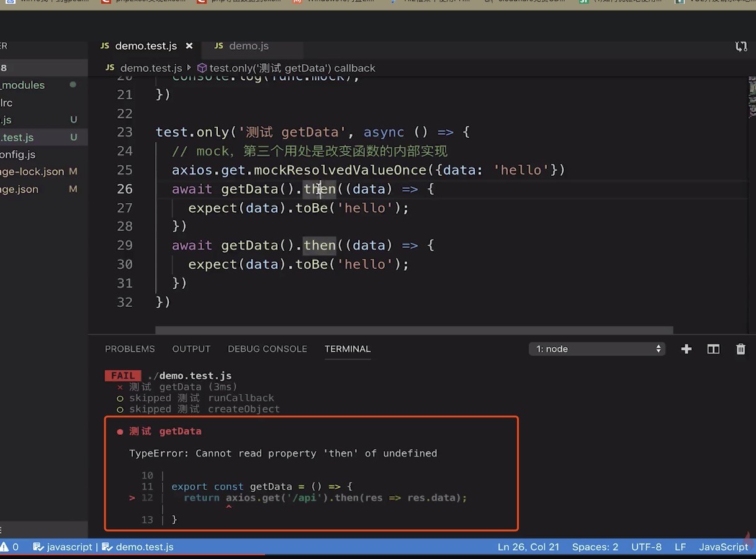
Task: Change file encoding UTF-8
Action: pyautogui.click(x=646, y=547)
